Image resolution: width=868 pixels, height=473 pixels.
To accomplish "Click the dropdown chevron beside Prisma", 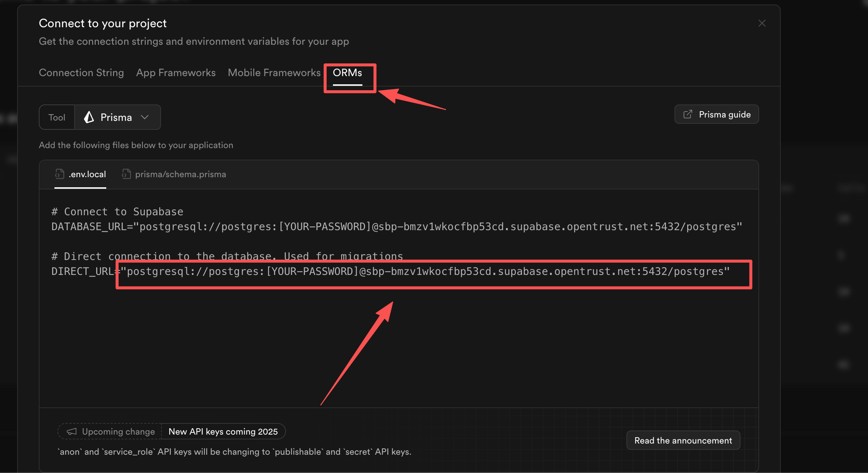I will [x=145, y=117].
